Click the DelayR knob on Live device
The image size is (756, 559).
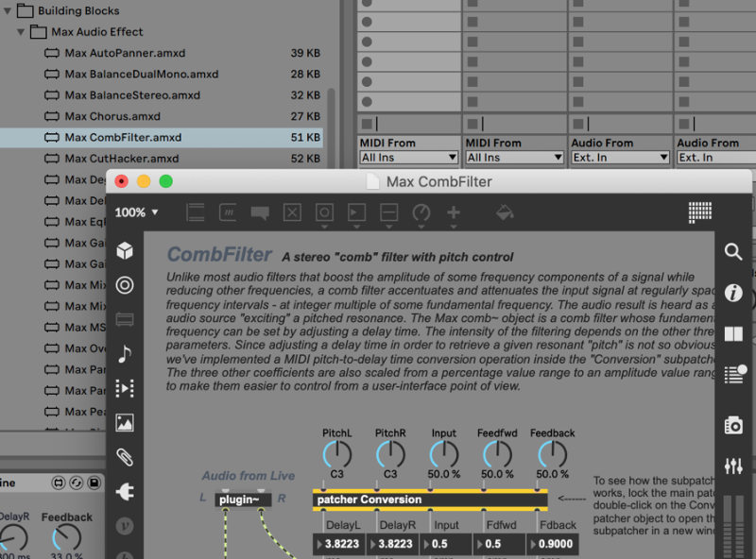coord(13,538)
